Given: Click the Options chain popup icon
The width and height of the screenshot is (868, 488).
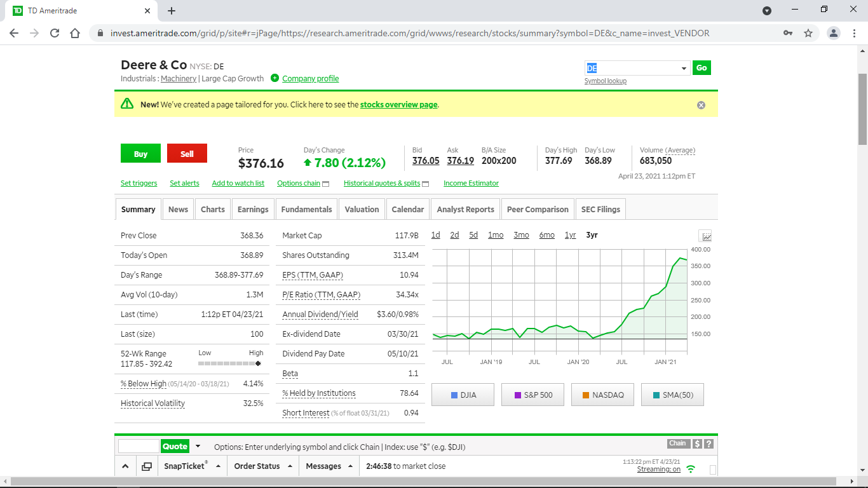Looking at the screenshot, I should coord(326,184).
